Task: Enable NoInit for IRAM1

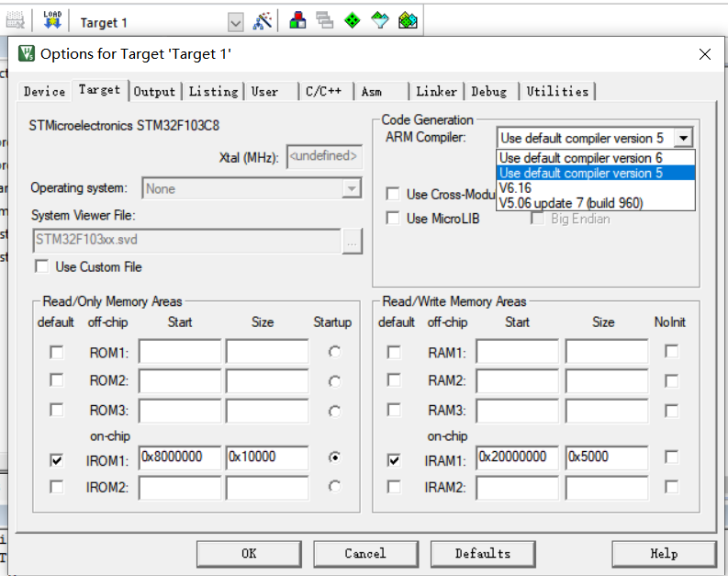Action: [671, 457]
